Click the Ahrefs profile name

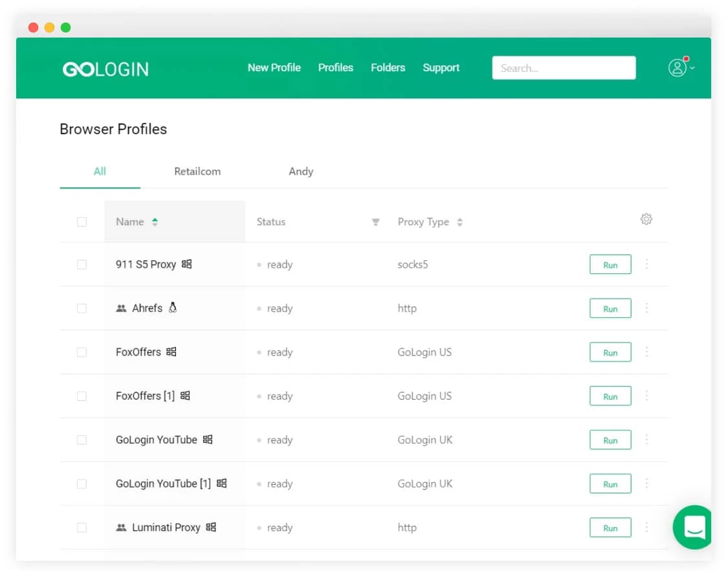pyautogui.click(x=147, y=308)
